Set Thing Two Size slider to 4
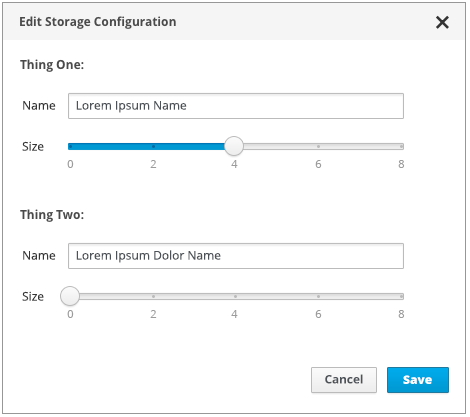Image resolution: width=470 pixels, height=417 pixels. tap(235, 296)
